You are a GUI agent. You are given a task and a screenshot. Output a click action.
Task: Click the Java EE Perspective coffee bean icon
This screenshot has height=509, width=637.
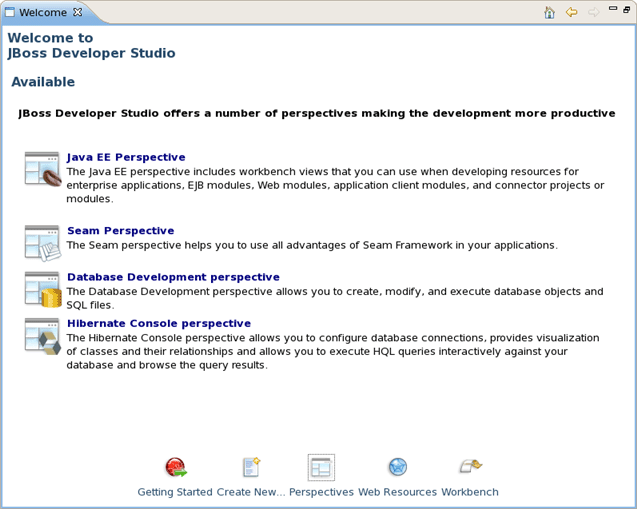click(43, 169)
